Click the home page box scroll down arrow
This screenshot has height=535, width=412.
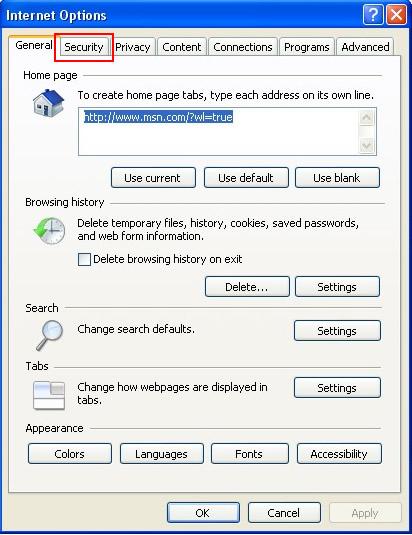367,146
